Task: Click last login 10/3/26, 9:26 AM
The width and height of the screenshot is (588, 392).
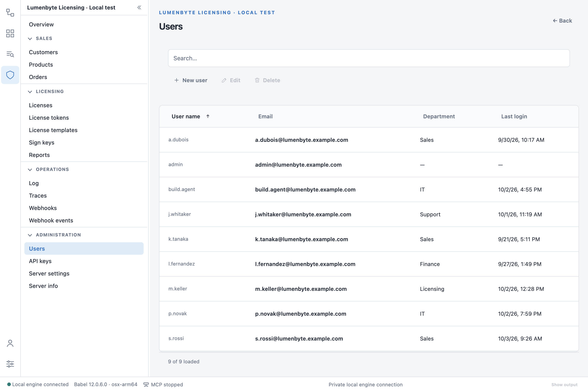Action: pos(520,338)
